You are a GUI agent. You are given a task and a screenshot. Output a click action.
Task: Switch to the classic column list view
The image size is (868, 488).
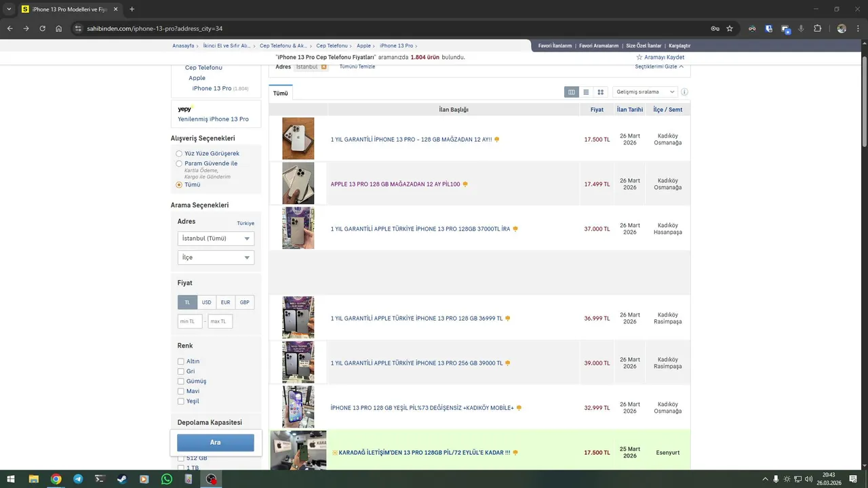coord(572,91)
